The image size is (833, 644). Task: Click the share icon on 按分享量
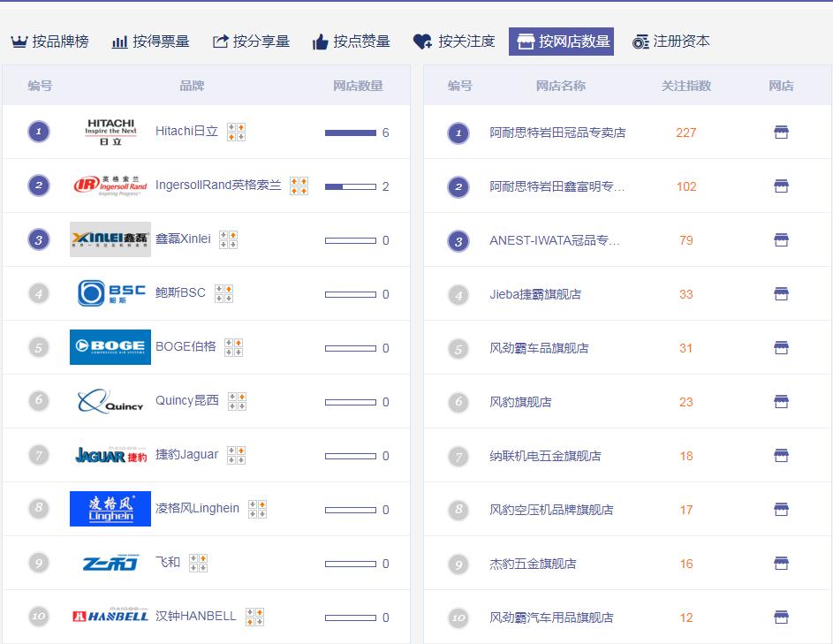[218, 40]
